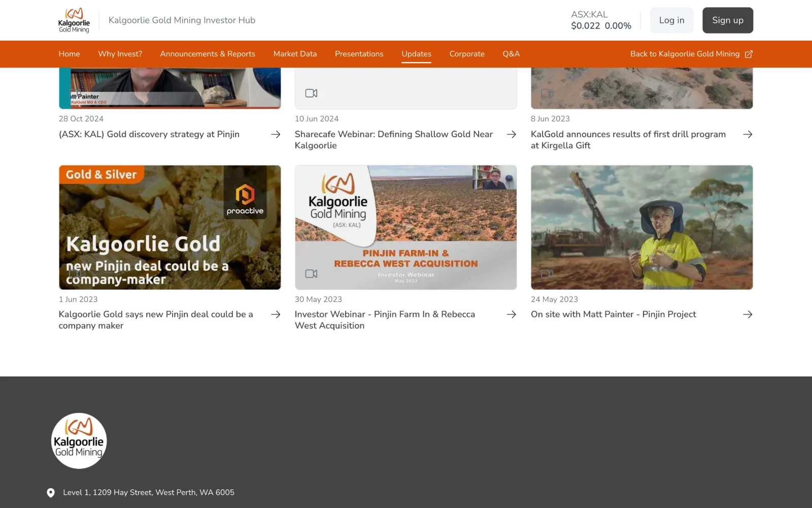Click arrow next to Pinjin deal company maker
Viewport: 812px width, 508px height.
(276, 315)
